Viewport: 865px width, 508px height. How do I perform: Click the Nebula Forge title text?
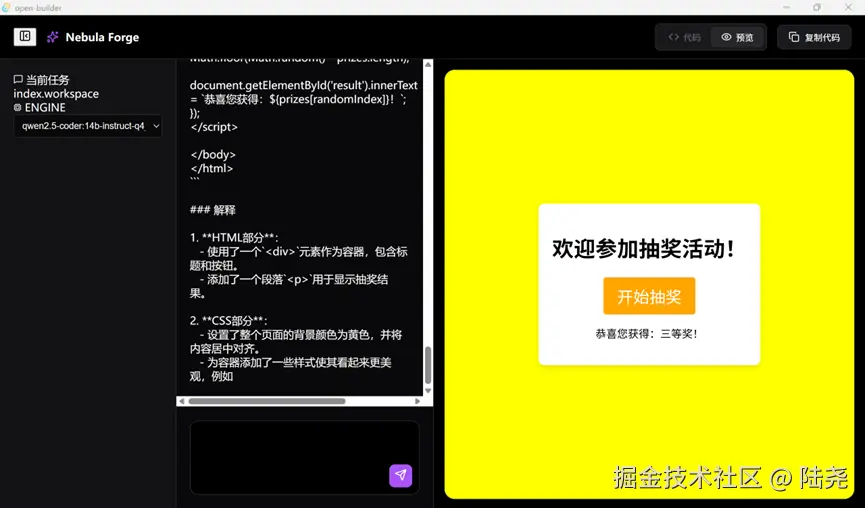102,38
